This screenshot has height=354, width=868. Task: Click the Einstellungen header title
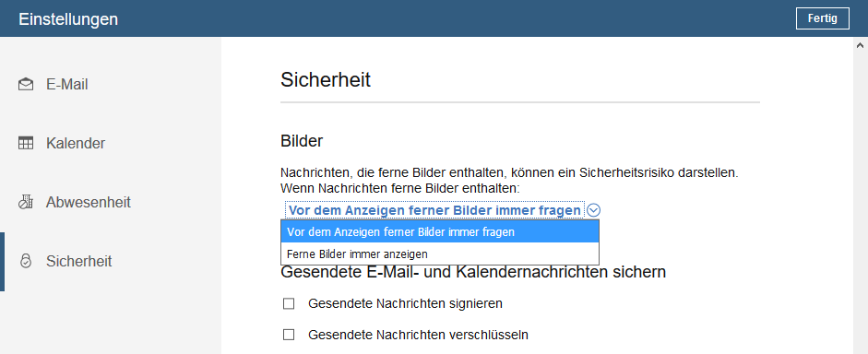coord(68,18)
